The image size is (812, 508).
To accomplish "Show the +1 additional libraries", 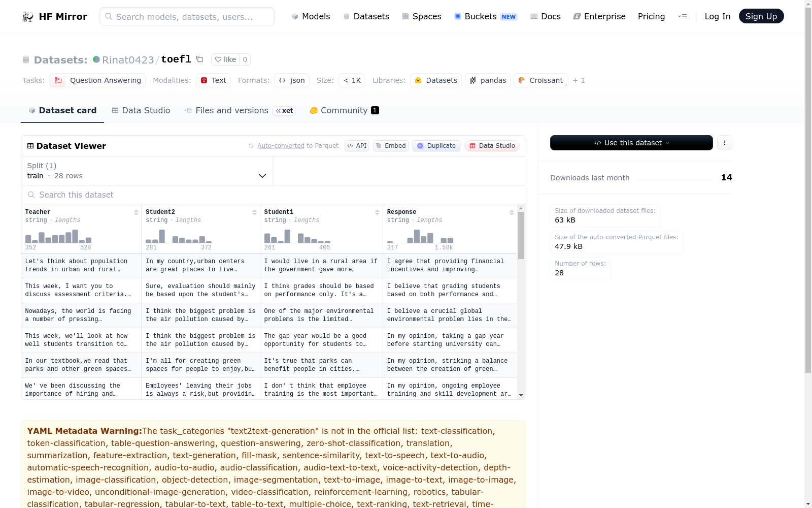I will click(x=579, y=80).
